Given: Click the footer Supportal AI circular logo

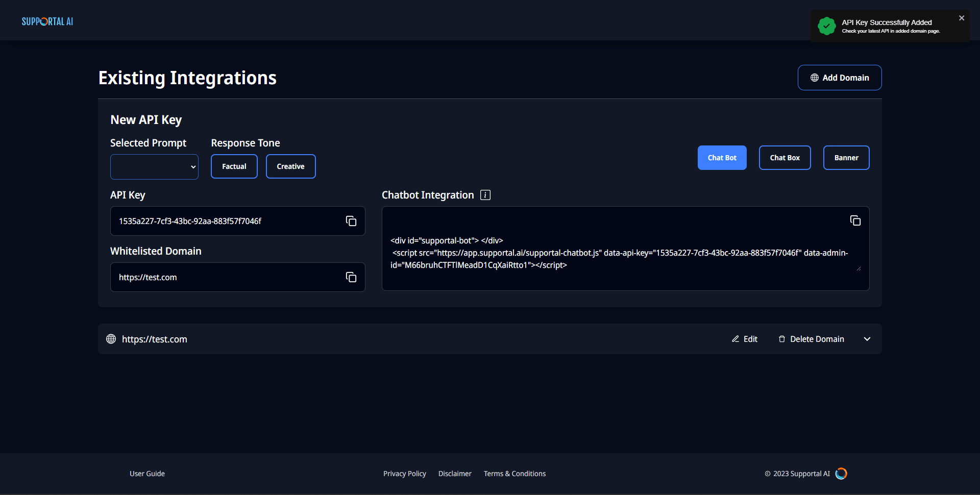Looking at the screenshot, I should [x=841, y=474].
